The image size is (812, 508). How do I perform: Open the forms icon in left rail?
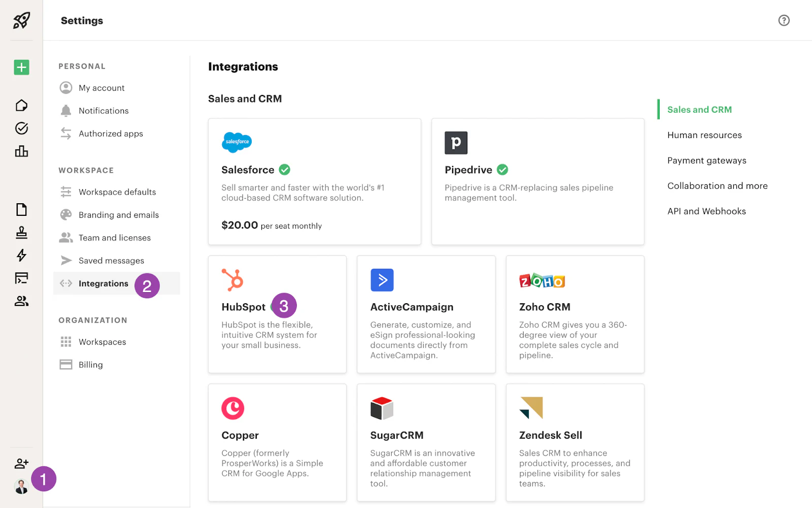(x=21, y=278)
